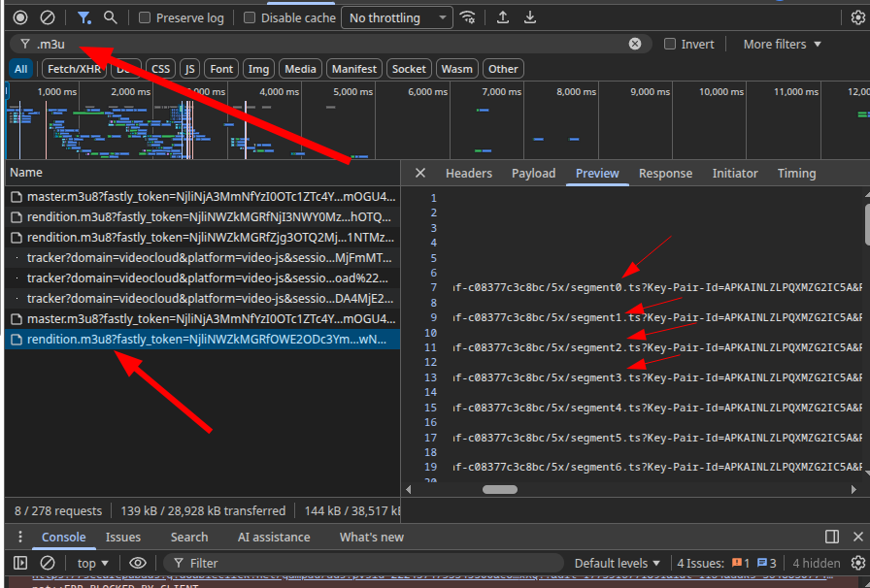Open the Default levels dropdown
This screenshot has height=588, width=870.
click(x=619, y=563)
